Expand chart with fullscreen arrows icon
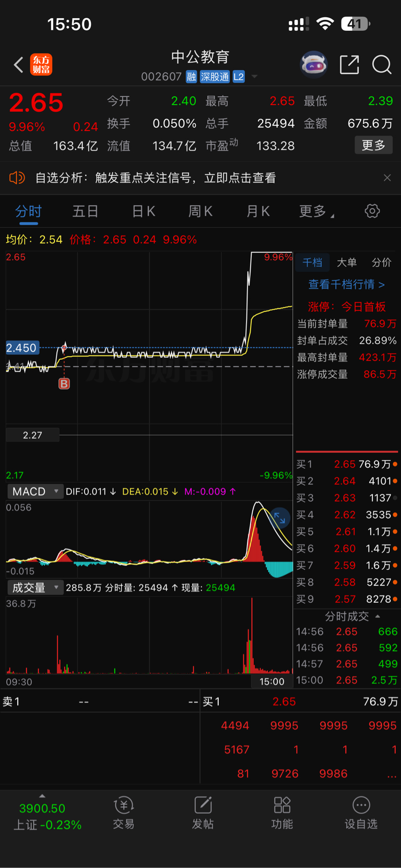This screenshot has height=868, width=401. [280, 518]
